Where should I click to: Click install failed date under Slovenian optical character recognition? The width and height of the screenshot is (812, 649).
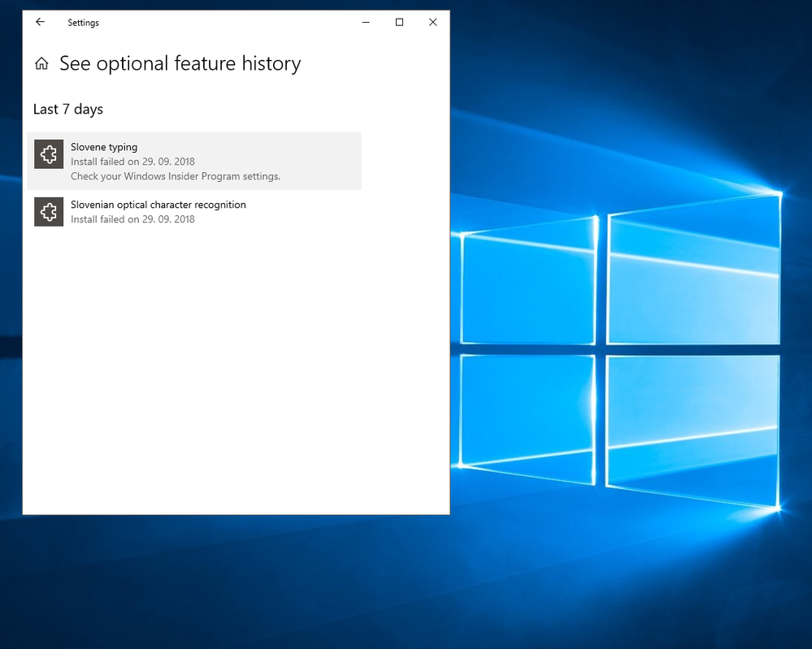tap(132, 219)
